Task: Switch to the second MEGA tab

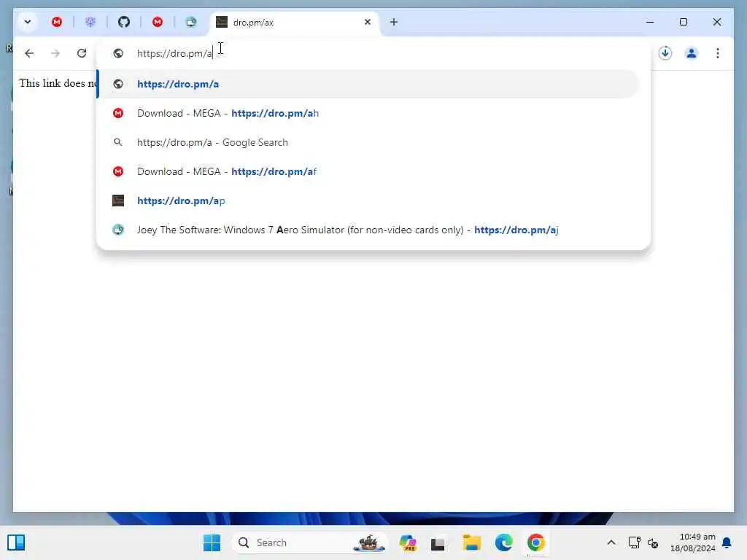Action: click(x=158, y=22)
